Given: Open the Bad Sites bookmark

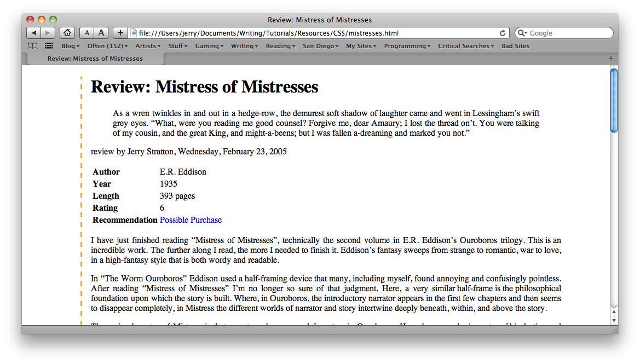Looking at the screenshot, I should point(515,46).
